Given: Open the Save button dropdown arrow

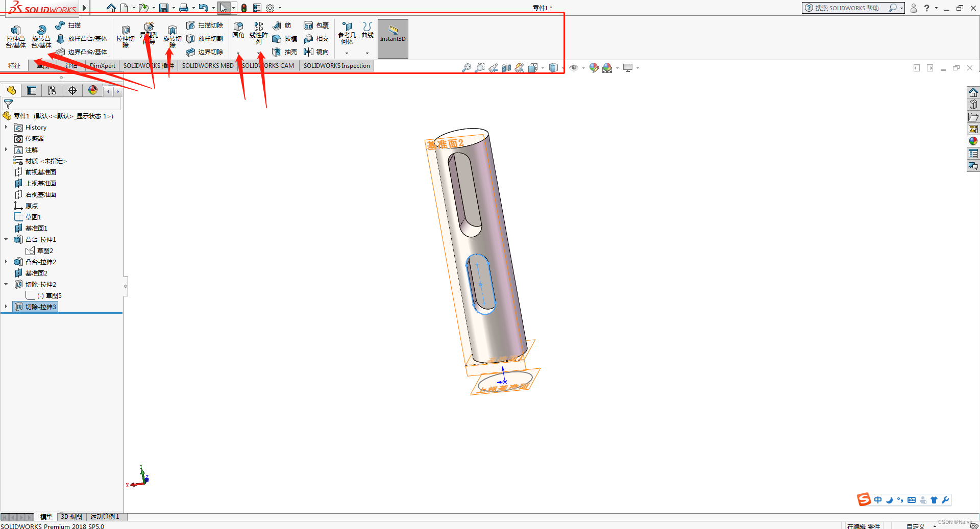Looking at the screenshot, I should (174, 8).
